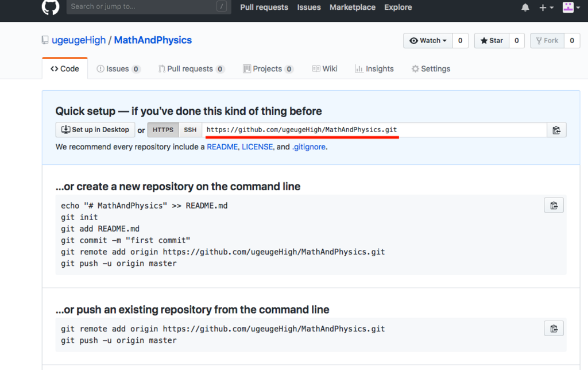Click the watchers count next to Watch
The width and height of the screenshot is (588, 370).
click(x=460, y=41)
